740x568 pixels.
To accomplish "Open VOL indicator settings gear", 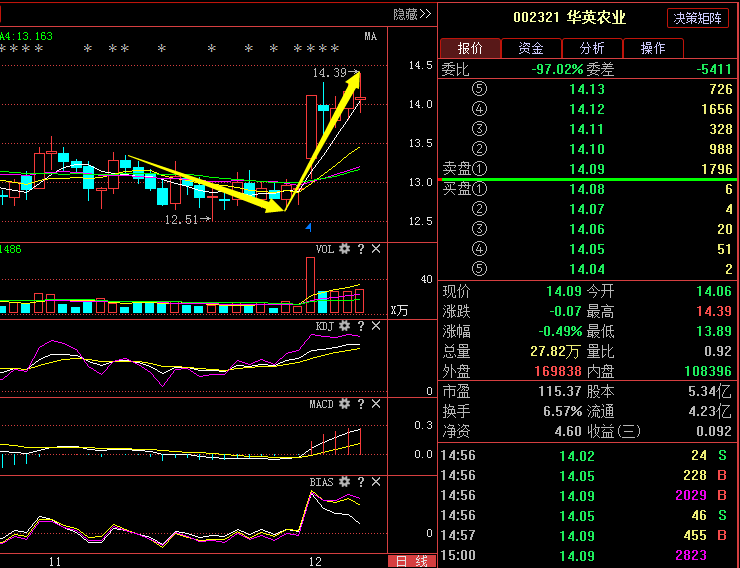I will click(x=345, y=249).
